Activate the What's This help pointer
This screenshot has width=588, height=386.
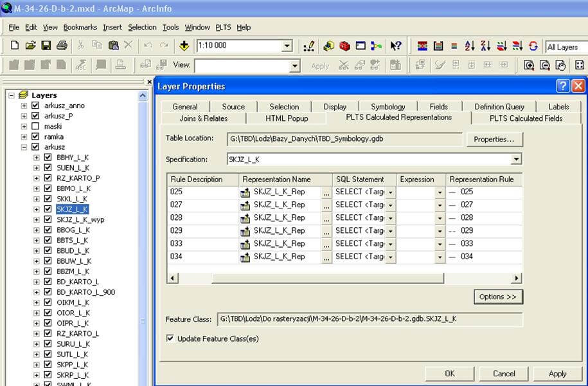tap(396, 46)
